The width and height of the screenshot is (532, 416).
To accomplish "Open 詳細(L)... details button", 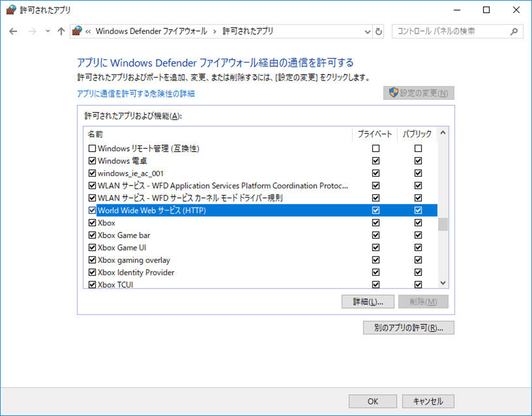I will click(368, 301).
